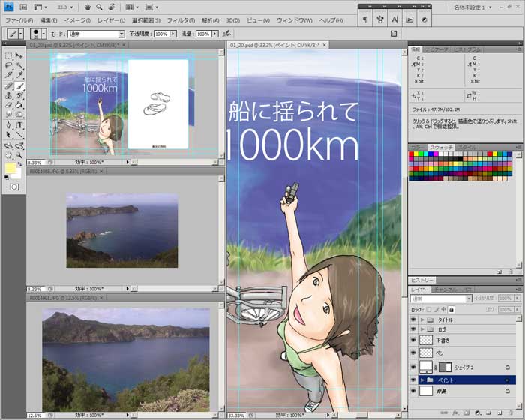The image size is (525, 420).
Task: Open the layer blending mode dropdown
Action: (442, 298)
